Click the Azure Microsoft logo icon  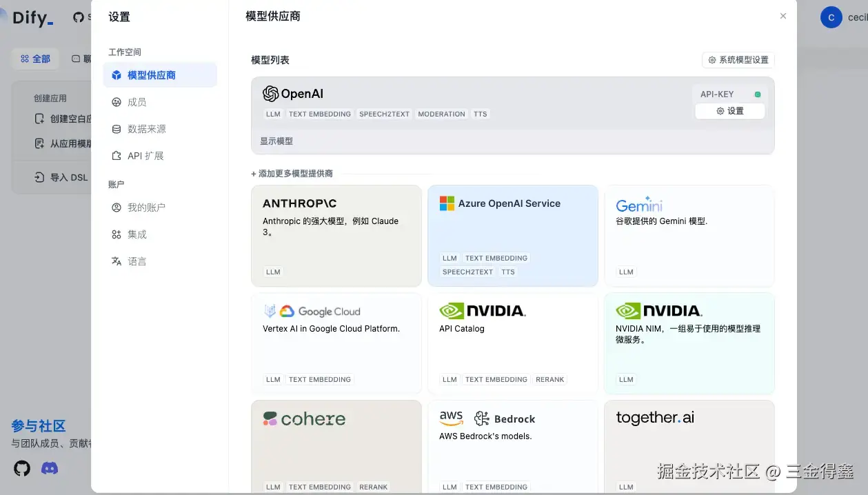447,203
